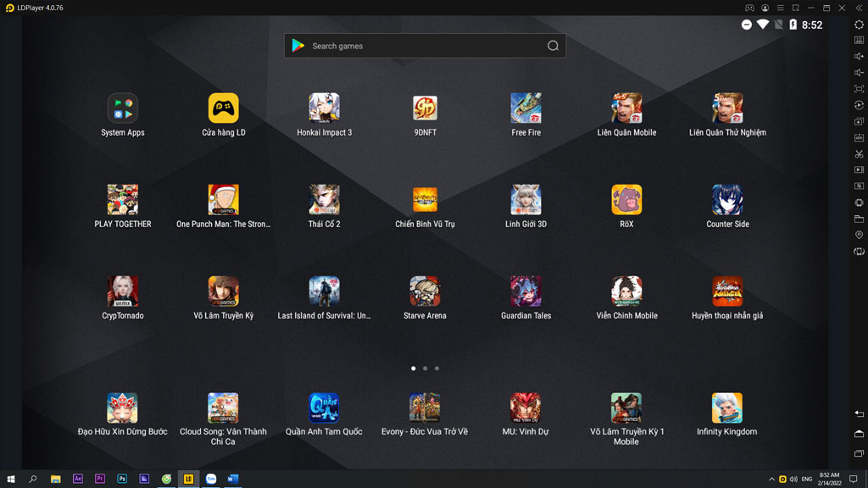Go to second home screen page dot

(x=425, y=369)
